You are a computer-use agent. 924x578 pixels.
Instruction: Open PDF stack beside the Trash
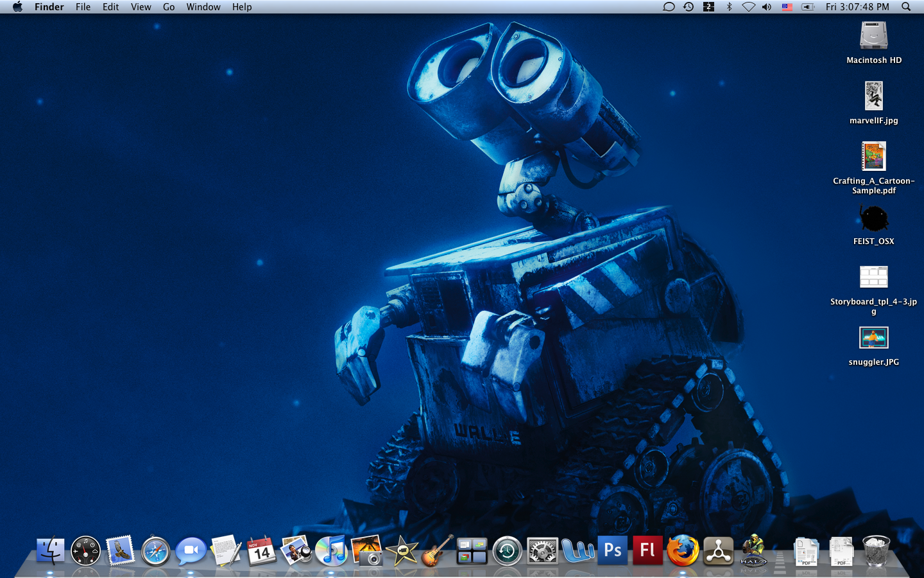[841, 550]
